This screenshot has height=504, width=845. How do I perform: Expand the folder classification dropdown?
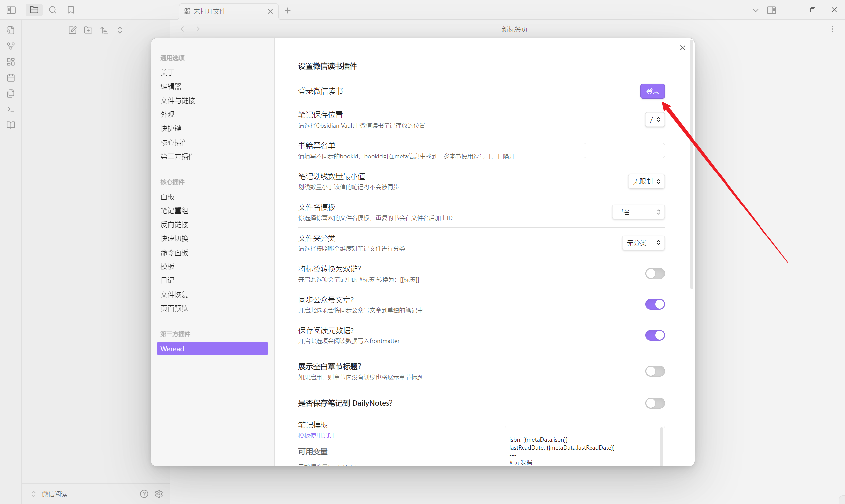(x=643, y=243)
